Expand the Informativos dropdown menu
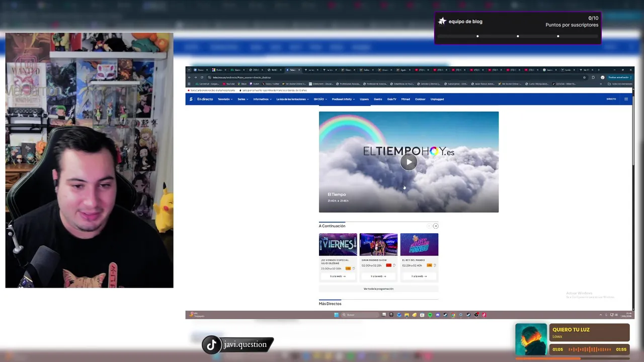The height and width of the screenshot is (362, 644). click(x=262, y=99)
